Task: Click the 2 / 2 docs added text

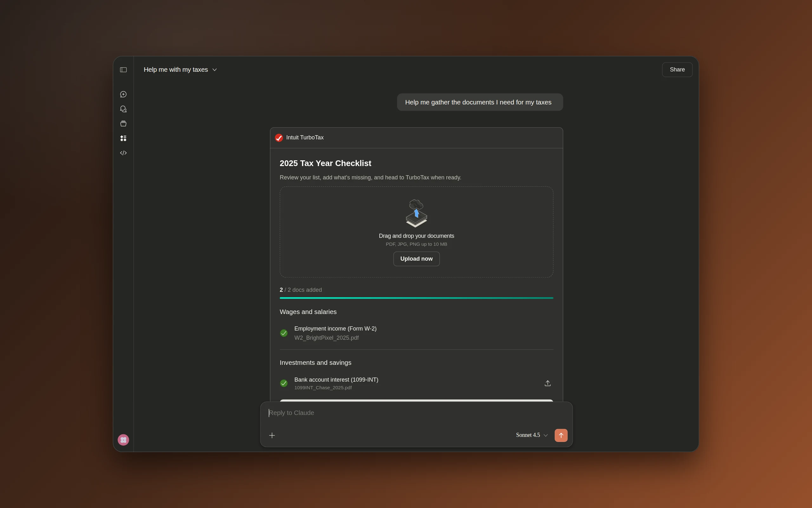Action: click(x=301, y=290)
